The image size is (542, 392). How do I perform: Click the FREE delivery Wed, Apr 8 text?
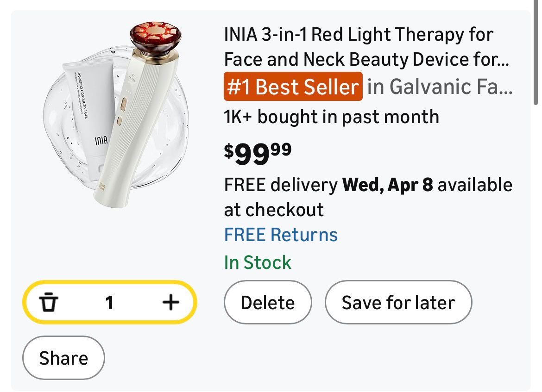(x=328, y=185)
